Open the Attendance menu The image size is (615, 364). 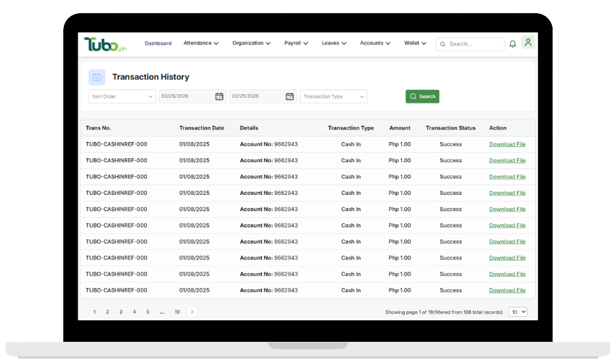click(201, 43)
